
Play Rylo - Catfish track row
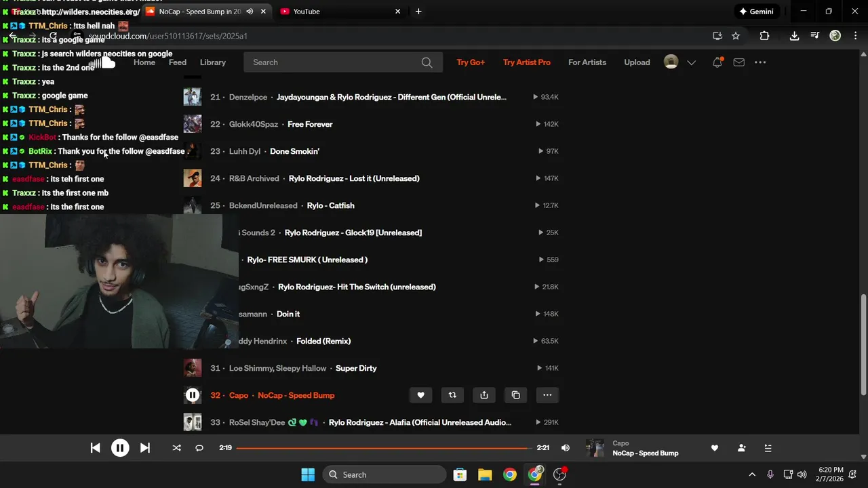click(x=331, y=205)
